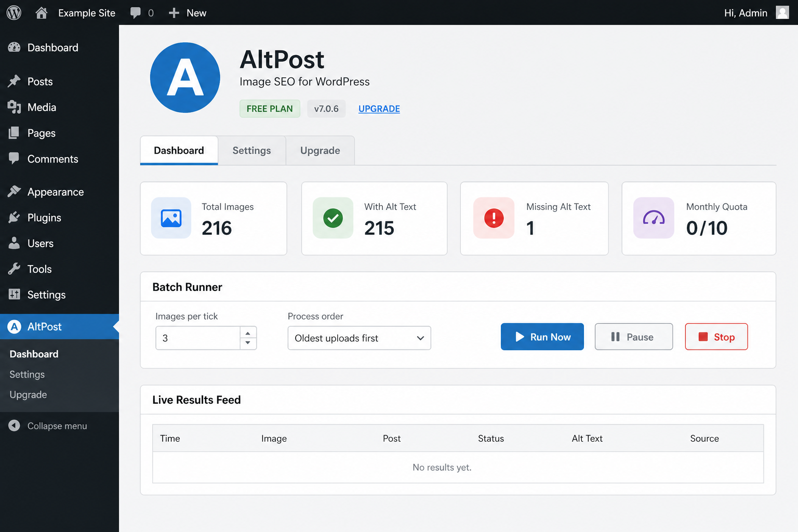Click the Post column header
This screenshot has height=532, width=798.
point(392,438)
